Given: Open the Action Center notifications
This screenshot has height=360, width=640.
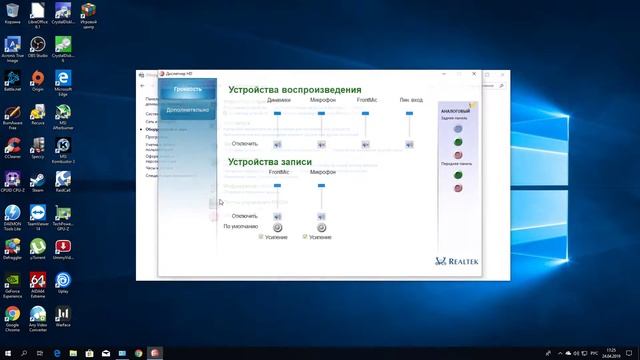Looking at the screenshot, I should pos(629,353).
